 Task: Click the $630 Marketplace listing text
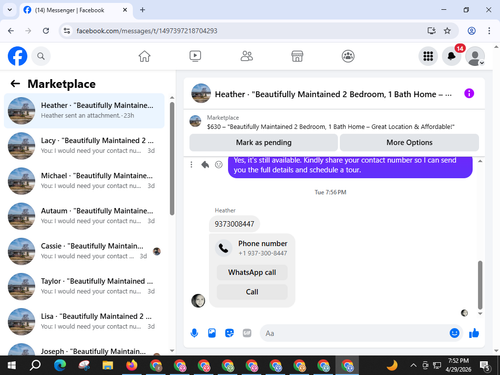[x=331, y=127]
